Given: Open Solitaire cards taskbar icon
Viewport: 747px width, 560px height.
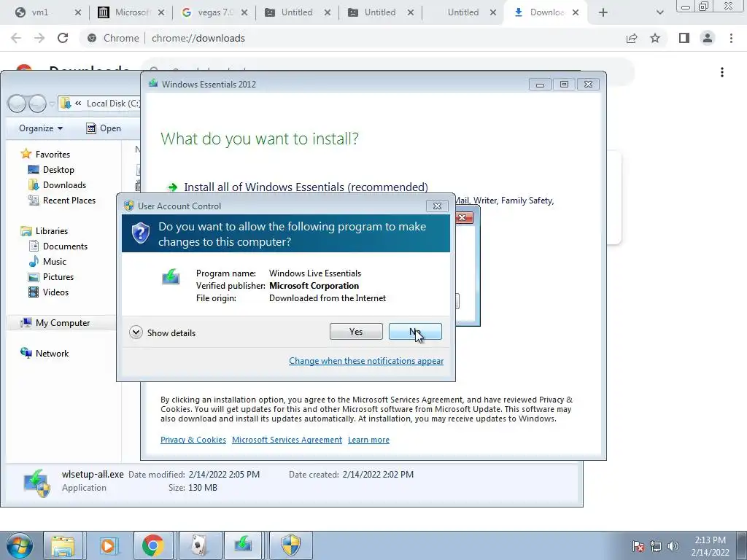Looking at the screenshot, I should pyautogui.click(x=198, y=545).
